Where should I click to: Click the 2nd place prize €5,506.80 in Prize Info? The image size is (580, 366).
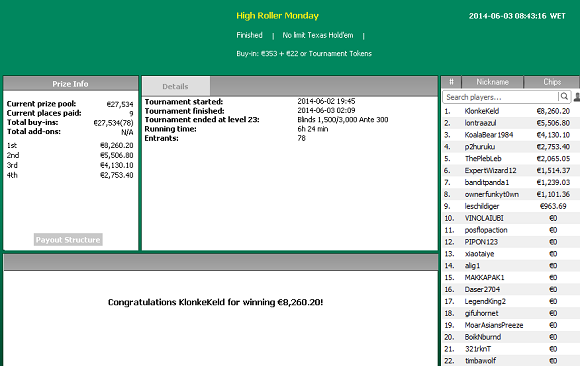[x=117, y=155]
